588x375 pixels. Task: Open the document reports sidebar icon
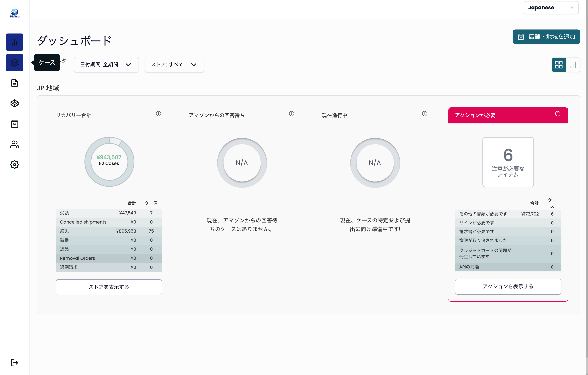[x=14, y=83]
